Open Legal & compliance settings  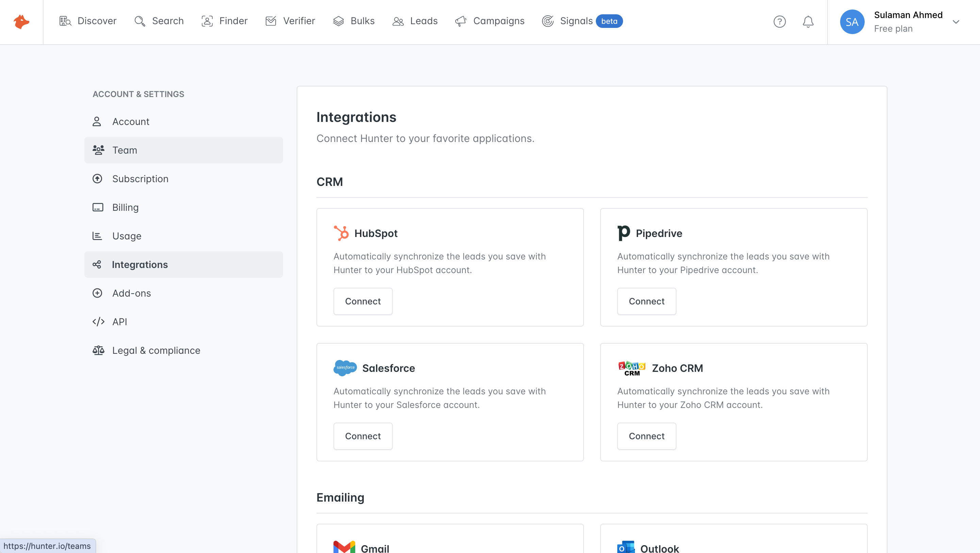pyautogui.click(x=156, y=350)
